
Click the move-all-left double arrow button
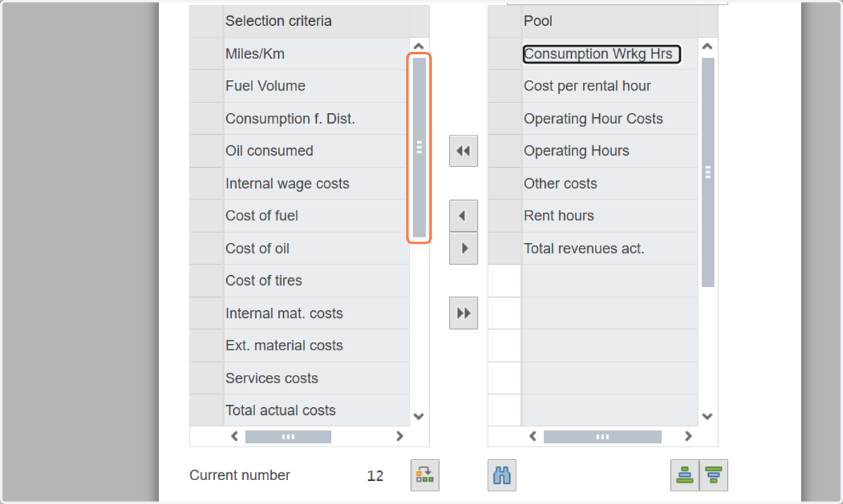click(463, 151)
